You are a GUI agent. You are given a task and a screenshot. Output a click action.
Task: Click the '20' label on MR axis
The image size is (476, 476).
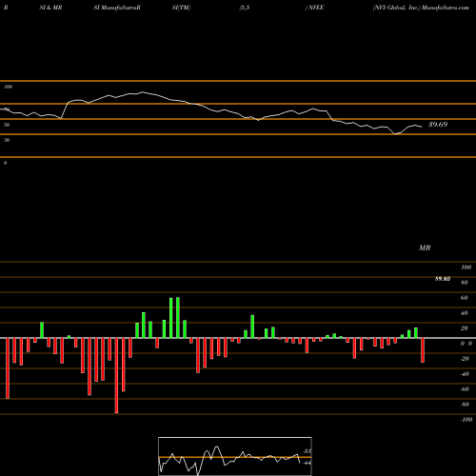[465, 328]
